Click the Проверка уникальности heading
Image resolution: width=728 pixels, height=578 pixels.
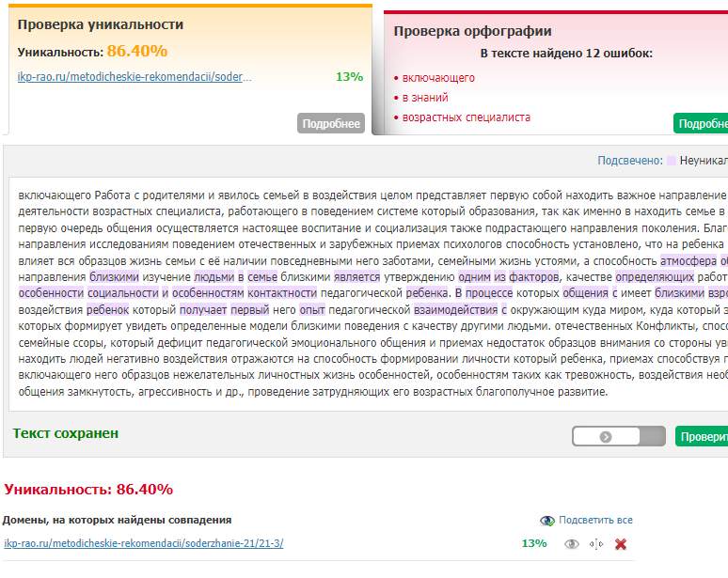[x=101, y=24]
